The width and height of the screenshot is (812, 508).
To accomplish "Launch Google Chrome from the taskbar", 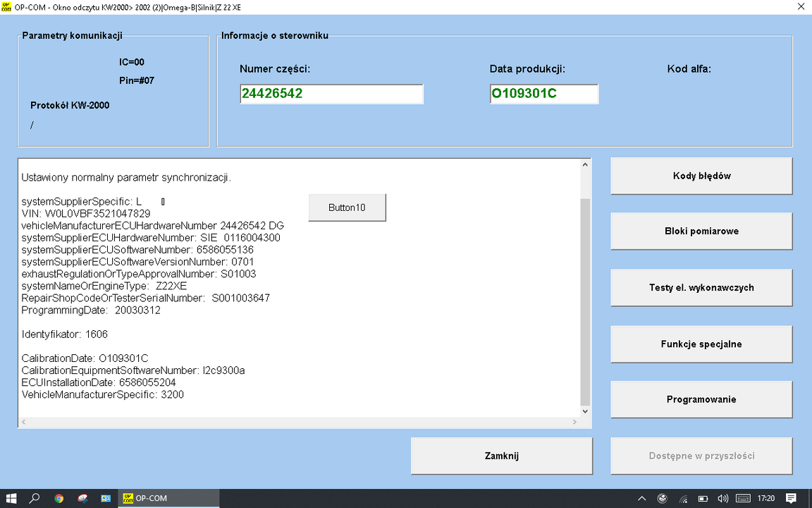I will point(59,498).
